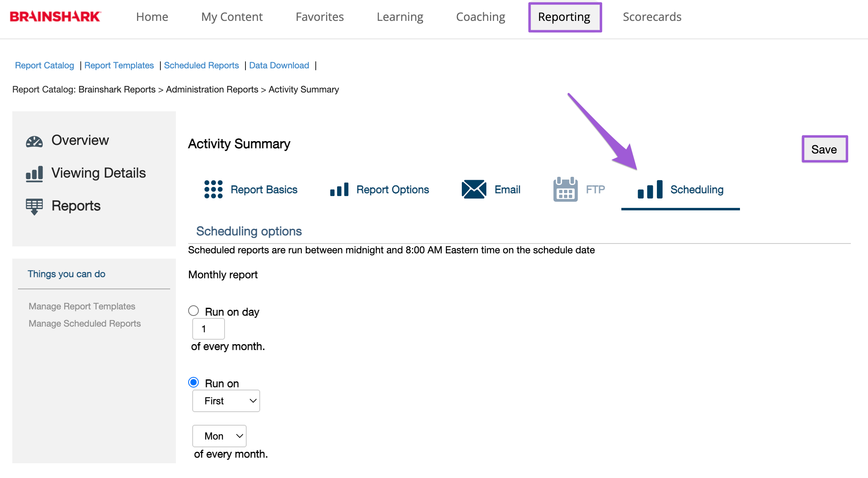Open the Scorecards menu item
Screen dimensions: 868x478
point(652,17)
